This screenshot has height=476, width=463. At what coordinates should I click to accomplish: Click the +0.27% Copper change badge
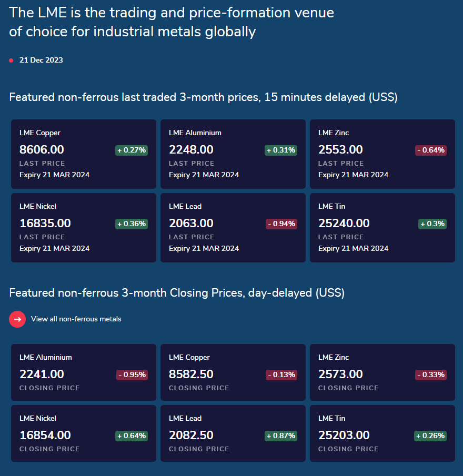click(x=132, y=150)
